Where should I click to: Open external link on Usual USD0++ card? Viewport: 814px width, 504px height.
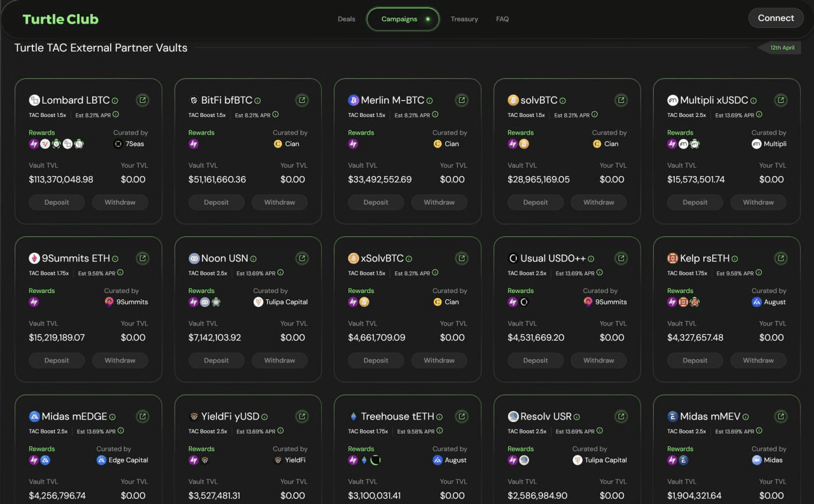[x=621, y=259]
